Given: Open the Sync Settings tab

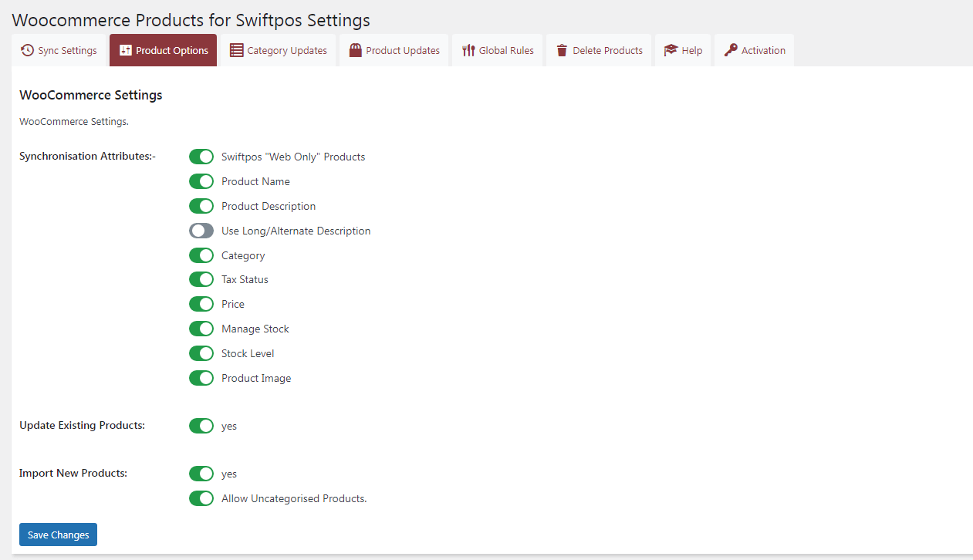Looking at the screenshot, I should (x=59, y=50).
